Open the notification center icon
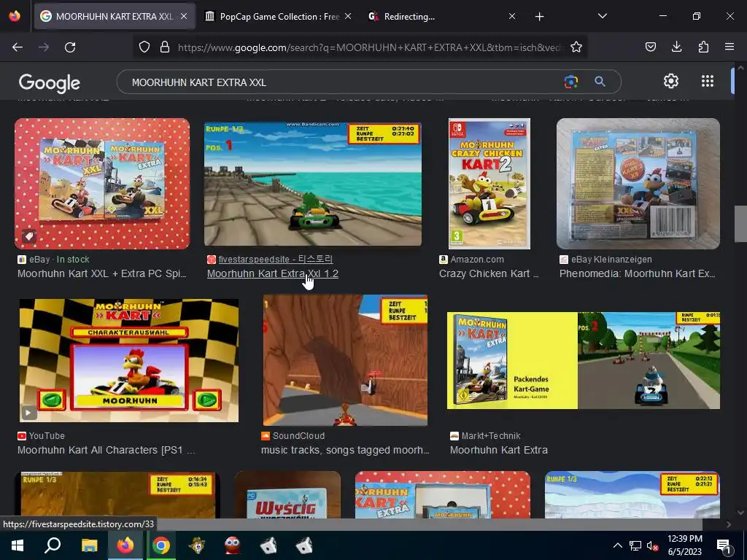Viewport: 747px width, 560px height. (x=724, y=545)
